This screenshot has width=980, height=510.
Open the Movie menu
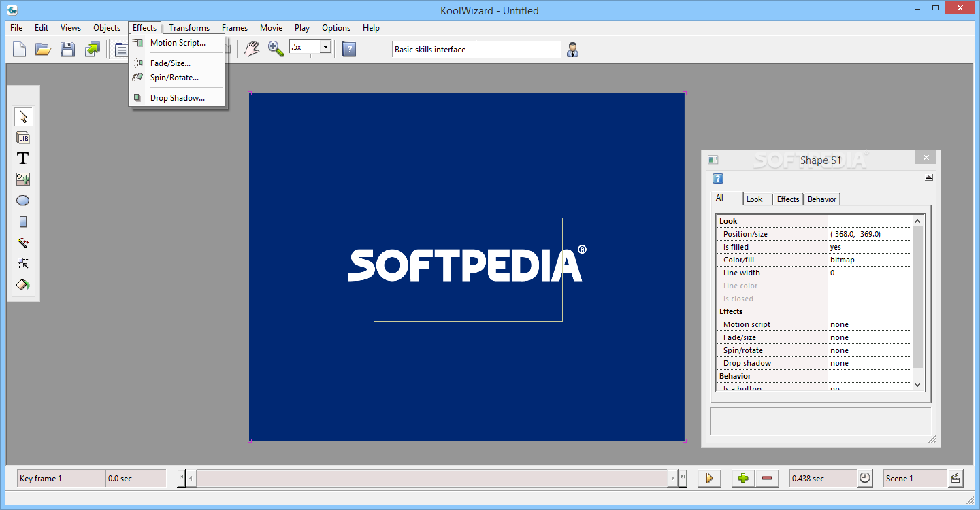click(272, 28)
